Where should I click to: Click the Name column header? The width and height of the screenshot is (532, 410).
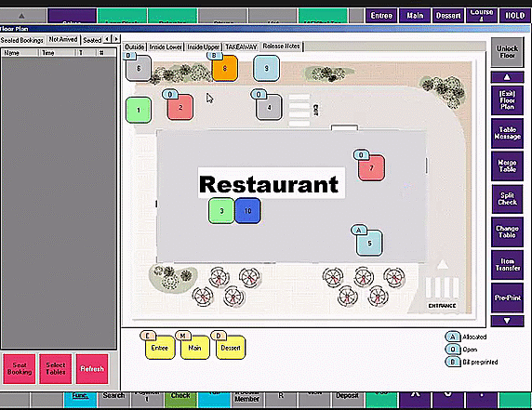pyautogui.click(x=20, y=53)
